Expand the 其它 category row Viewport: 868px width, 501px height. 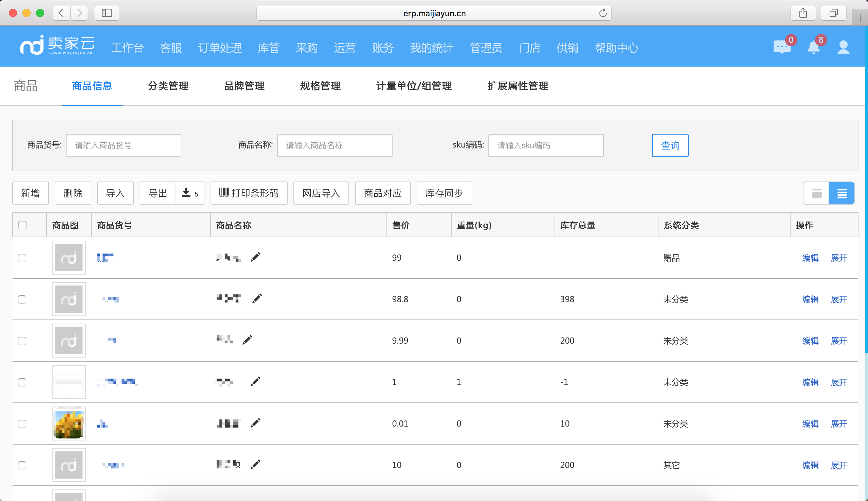839,465
